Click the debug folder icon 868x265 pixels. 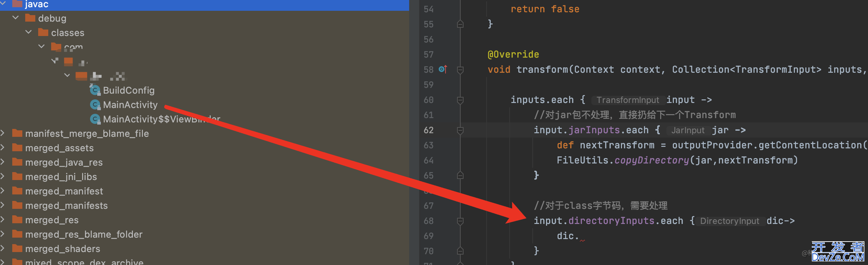[30, 18]
